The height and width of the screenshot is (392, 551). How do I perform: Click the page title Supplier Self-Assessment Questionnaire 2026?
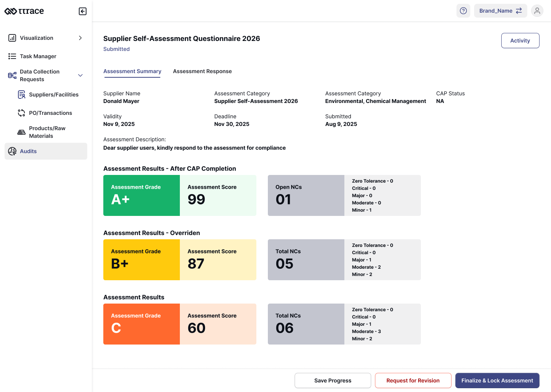click(182, 39)
